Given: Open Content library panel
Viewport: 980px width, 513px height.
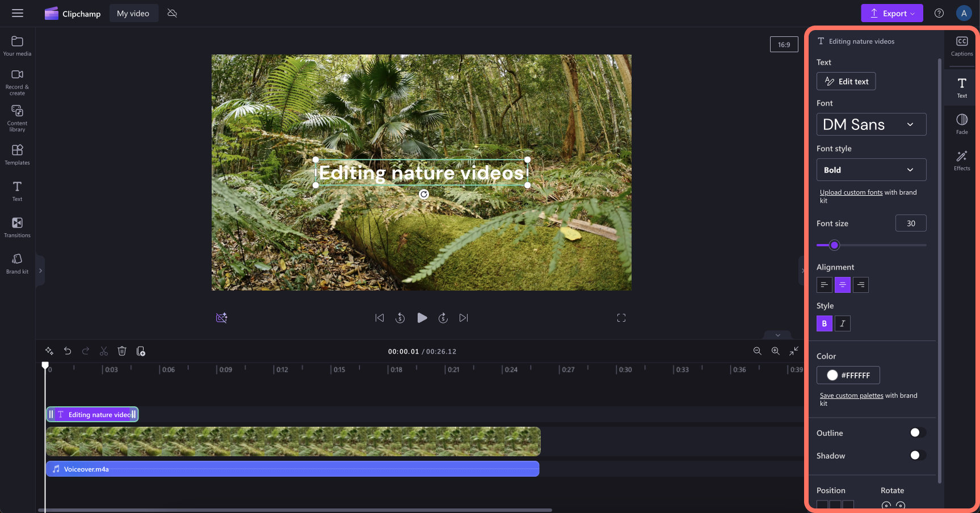Looking at the screenshot, I should coord(17,118).
